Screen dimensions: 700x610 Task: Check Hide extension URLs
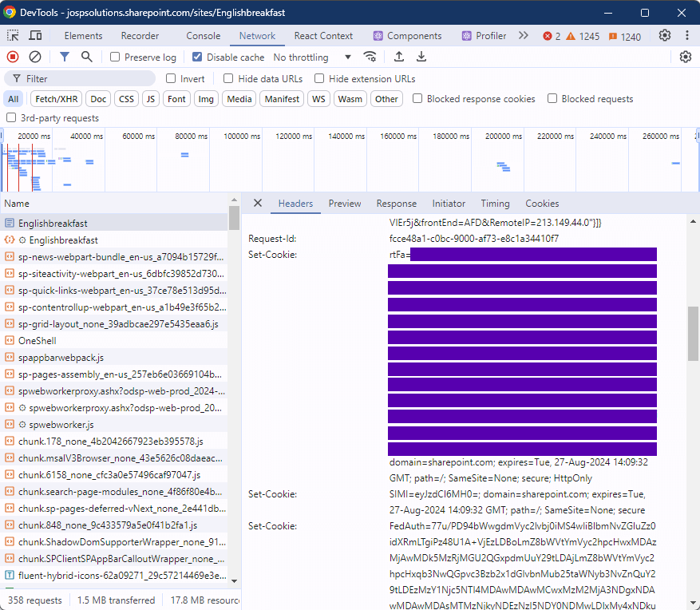coord(319,78)
